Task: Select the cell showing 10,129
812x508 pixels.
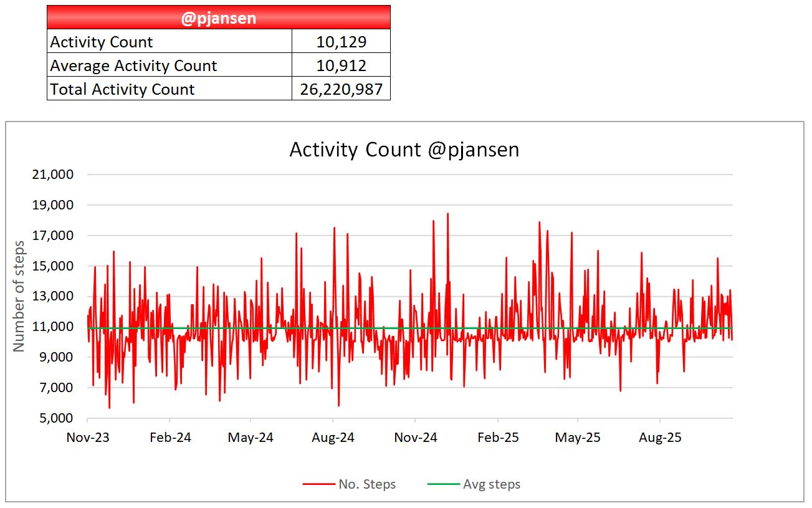Action: pos(341,42)
